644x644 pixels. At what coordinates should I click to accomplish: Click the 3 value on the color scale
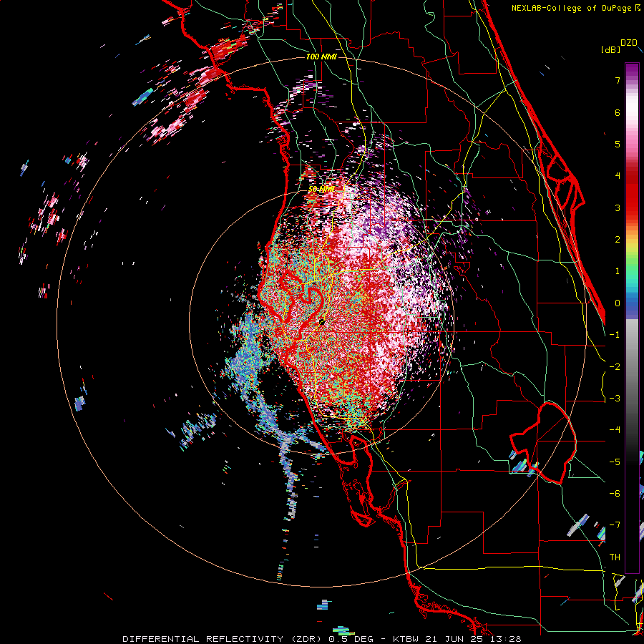618,208
